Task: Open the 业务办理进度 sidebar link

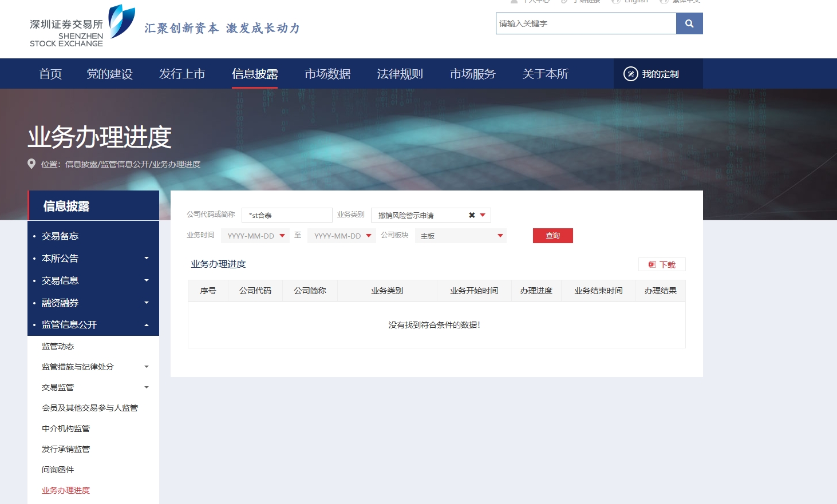Action: click(66, 490)
